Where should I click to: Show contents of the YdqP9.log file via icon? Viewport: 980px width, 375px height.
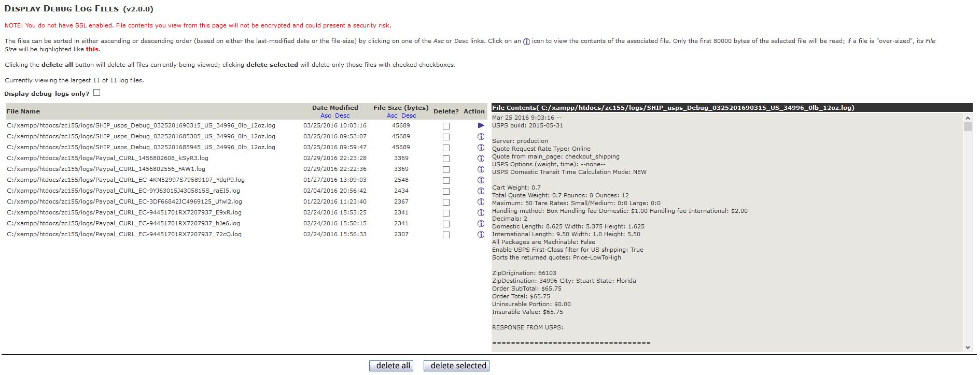pyautogui.click(x=481, y=180)
